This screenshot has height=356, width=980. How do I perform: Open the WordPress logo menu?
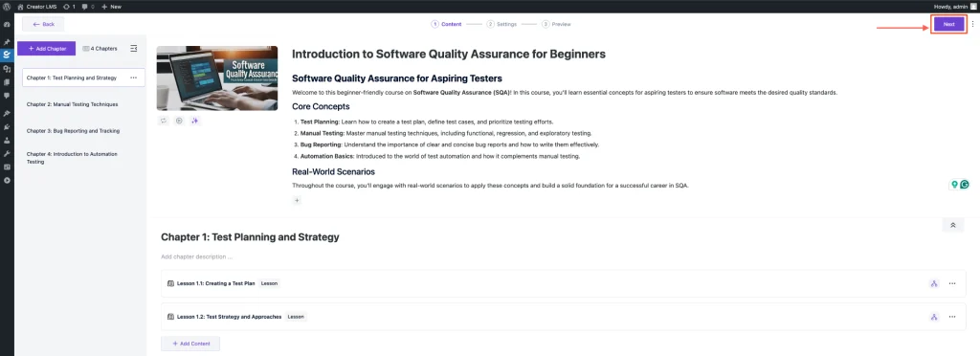coord(7,7)
